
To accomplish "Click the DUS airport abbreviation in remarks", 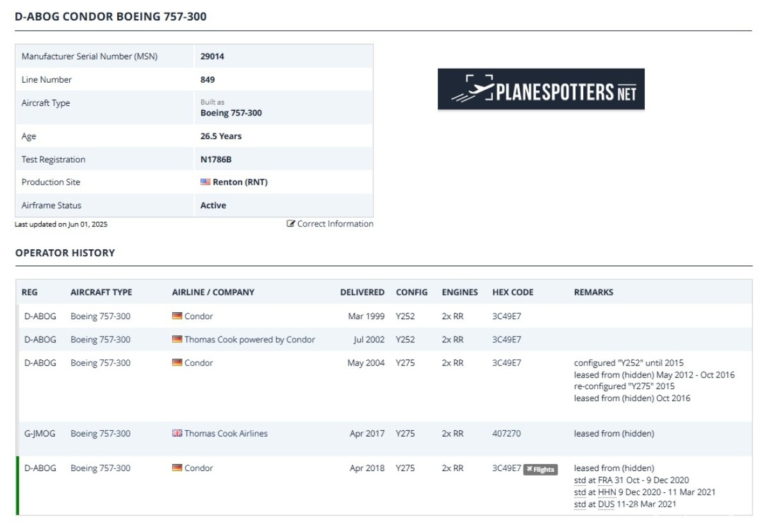I will (606, 504).
